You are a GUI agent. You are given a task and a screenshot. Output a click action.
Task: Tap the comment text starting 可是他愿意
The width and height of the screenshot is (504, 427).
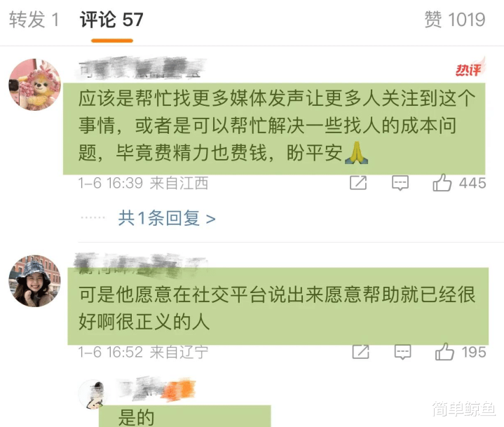[x=277, y=308]
